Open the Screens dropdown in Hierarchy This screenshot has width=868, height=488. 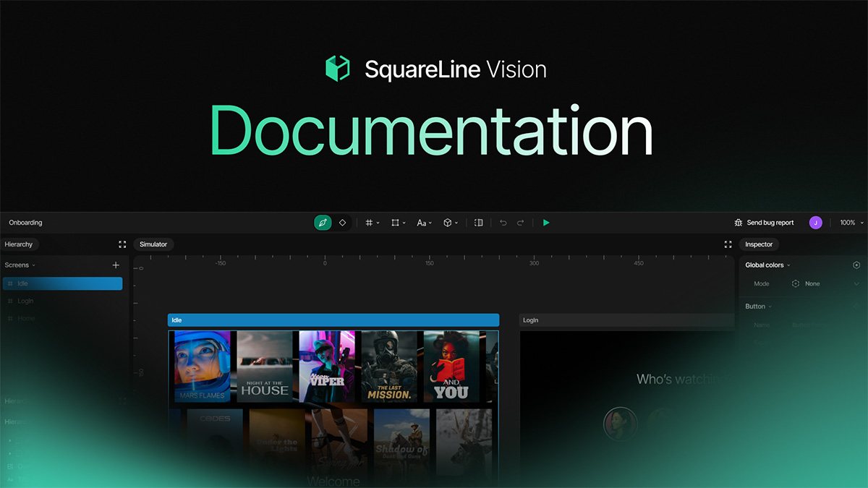click(x=20, y=265)
